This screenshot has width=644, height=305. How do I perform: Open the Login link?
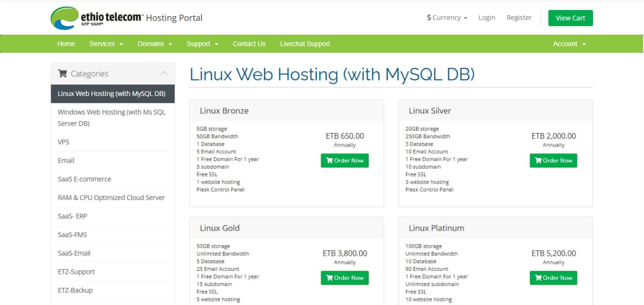487,18
